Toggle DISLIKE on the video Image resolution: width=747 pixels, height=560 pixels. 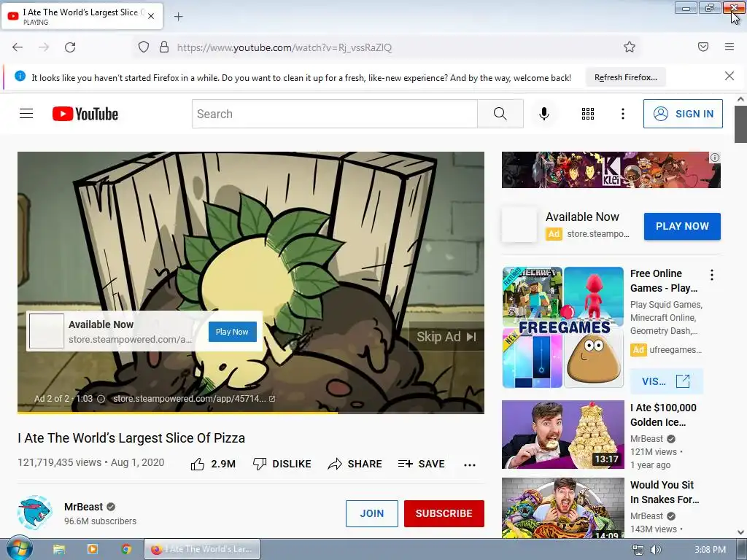(282, 464)
